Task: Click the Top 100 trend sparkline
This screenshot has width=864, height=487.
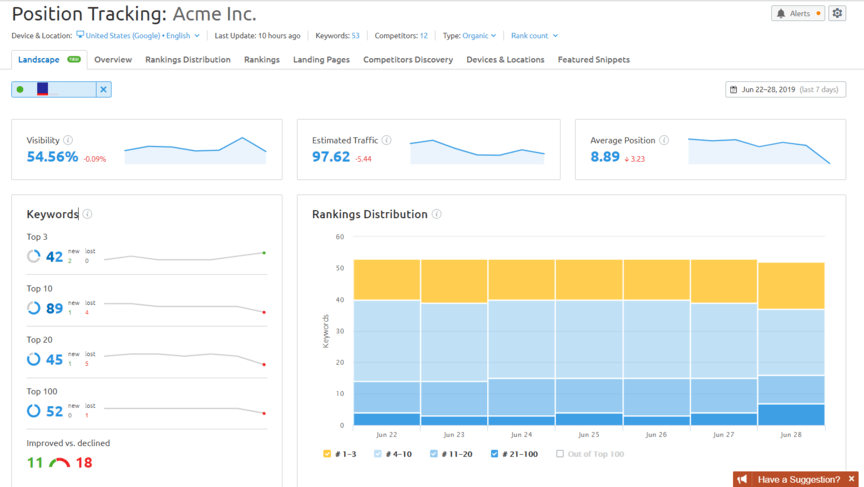Action: [185, 410]
